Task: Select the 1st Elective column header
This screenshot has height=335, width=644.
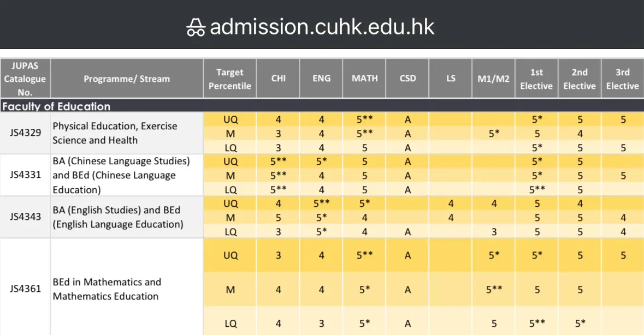Action: pyautogui.click(x=536, y=79)
